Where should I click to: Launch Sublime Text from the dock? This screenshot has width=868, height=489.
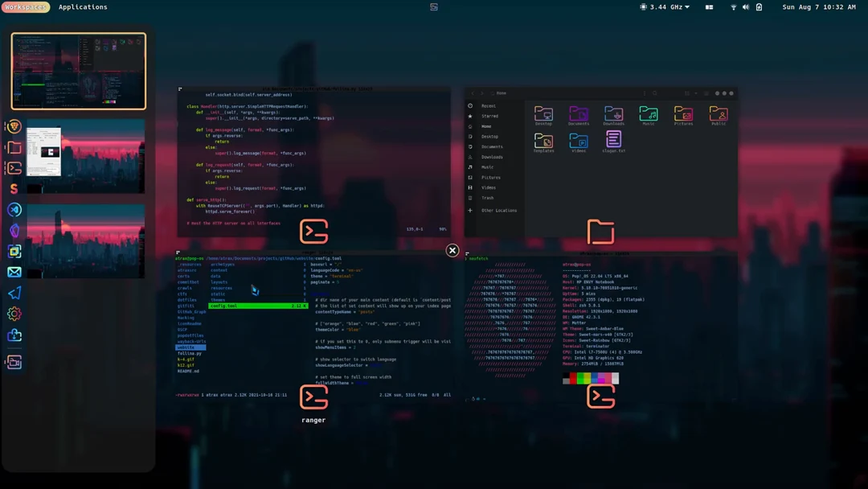pos(14,189)
